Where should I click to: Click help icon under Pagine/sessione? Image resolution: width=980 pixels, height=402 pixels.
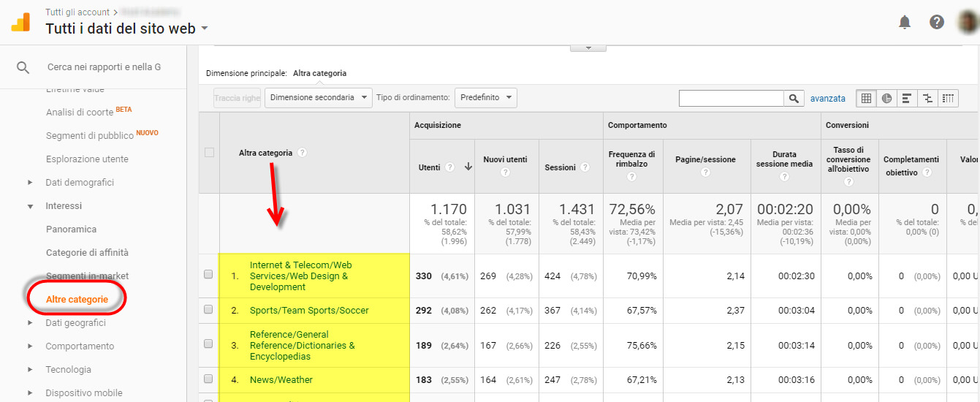point(705,173)
